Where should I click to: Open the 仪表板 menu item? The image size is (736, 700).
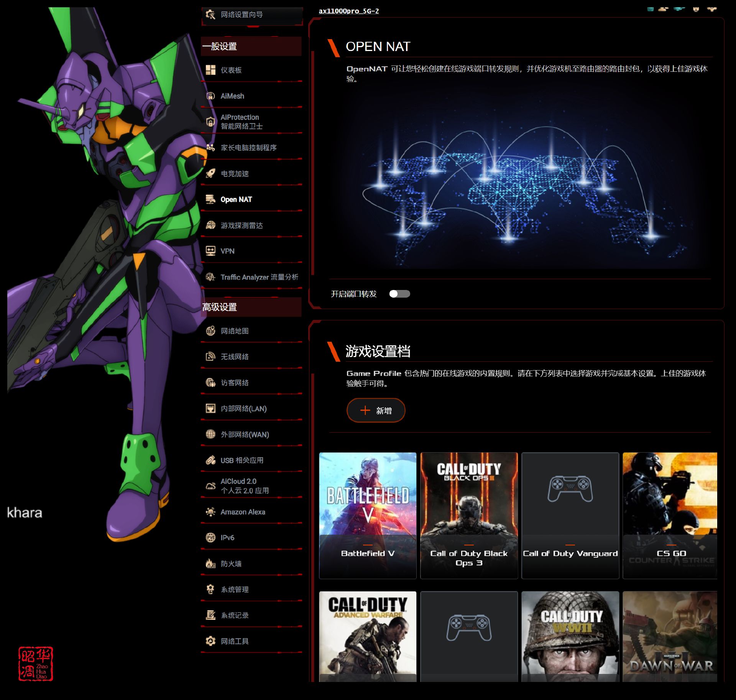[x=251, y=70]
